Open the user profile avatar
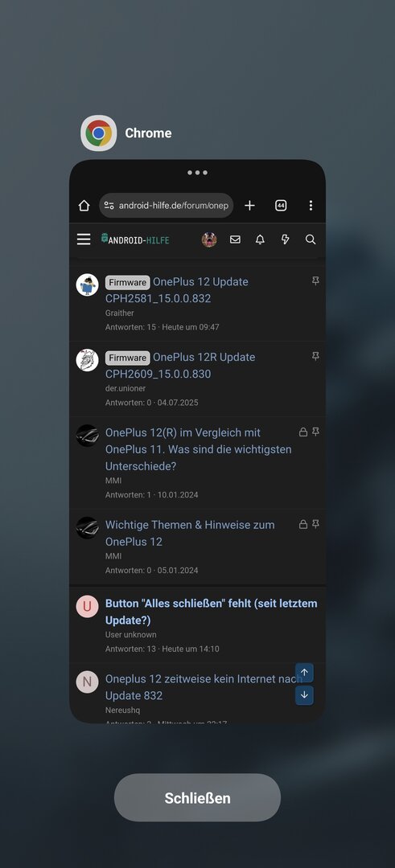This screenshot has height=868, width=395. 209,240
